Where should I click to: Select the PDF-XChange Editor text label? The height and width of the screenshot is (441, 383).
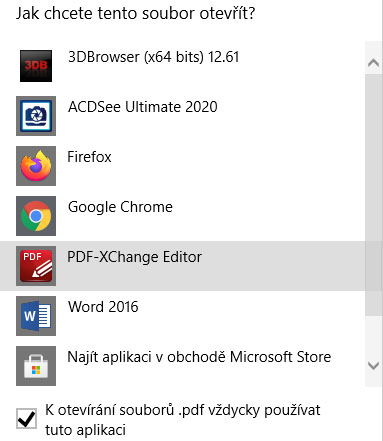tap(135, 257)
